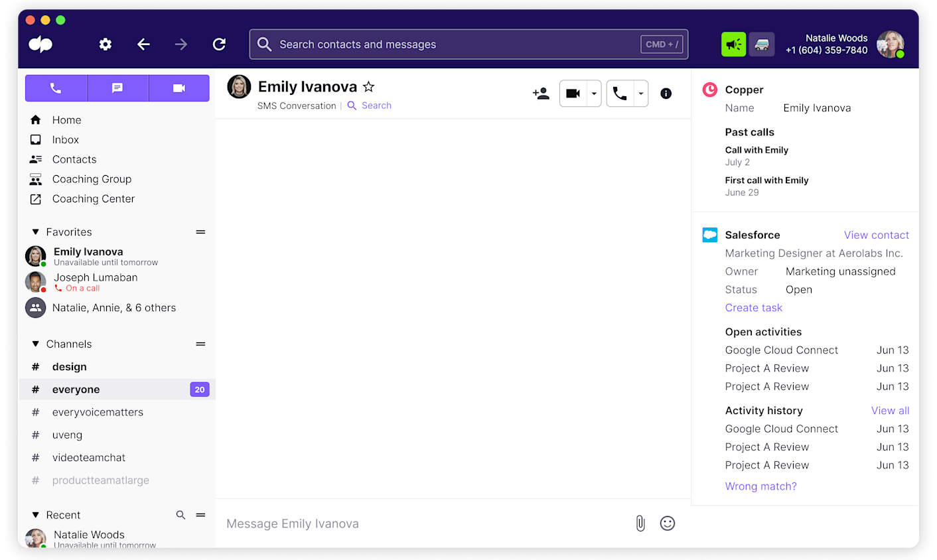Screen dimensions: 937x560
Task: Start a new call from sidebar phone button
Action: pos(56,88)
